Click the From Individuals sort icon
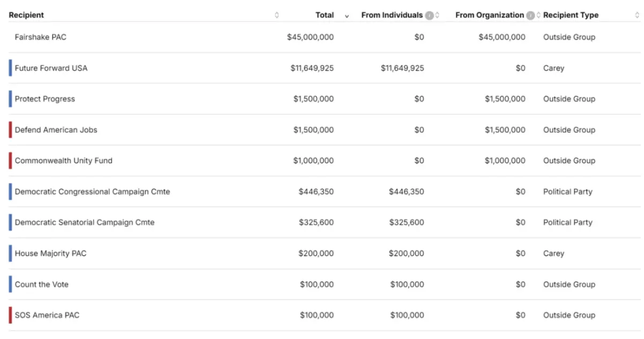The height and width of the screenshot is (339, 644). [x=437, y=15]
